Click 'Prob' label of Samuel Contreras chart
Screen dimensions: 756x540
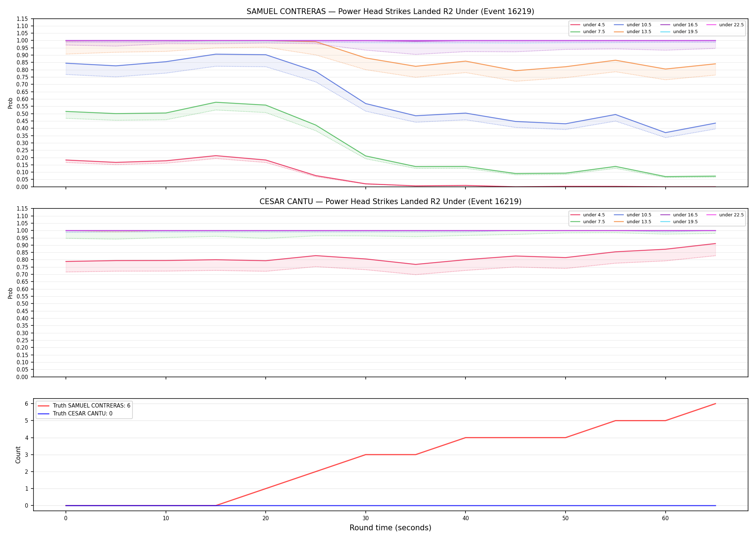(x=10, y=103)
